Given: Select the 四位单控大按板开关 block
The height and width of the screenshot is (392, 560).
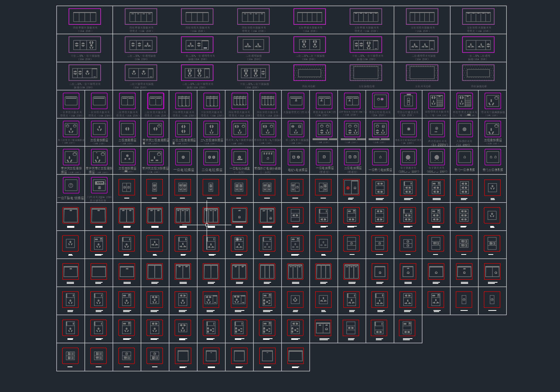Looking at the screenshot, I should pos(85,17).
